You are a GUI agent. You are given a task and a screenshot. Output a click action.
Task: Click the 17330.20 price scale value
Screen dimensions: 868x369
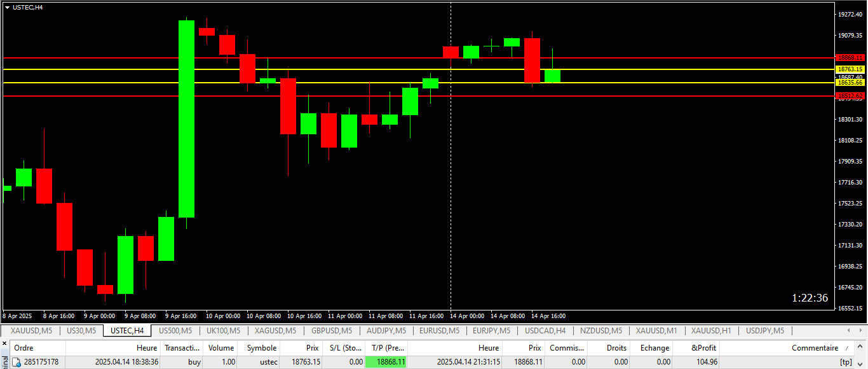click(850, 225)
